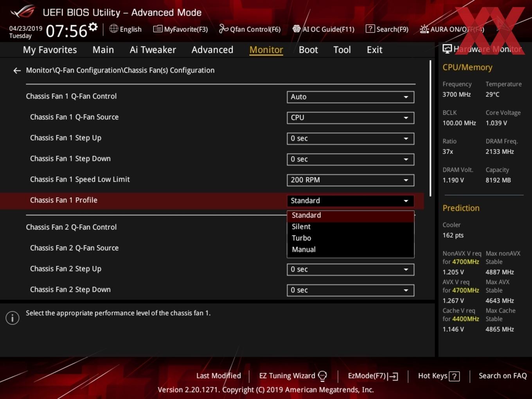Select Standard in the profile list
Viewport: 532px width, 399px height.
pyautogui.click(x=350, y=216)
